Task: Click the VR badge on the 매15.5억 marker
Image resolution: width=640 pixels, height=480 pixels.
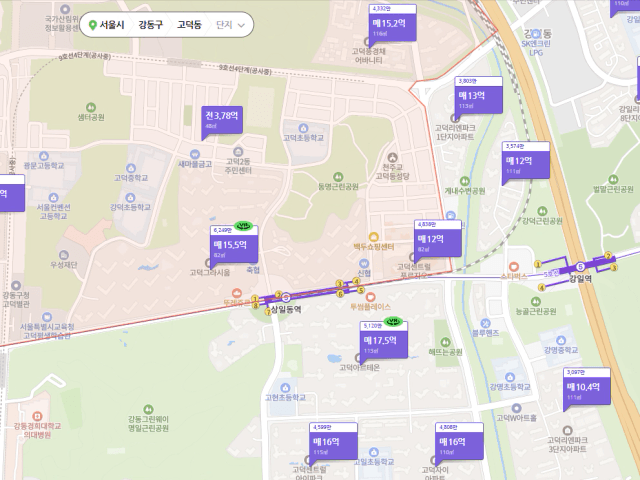Action: pyautogui.click(x=243, y=225)
